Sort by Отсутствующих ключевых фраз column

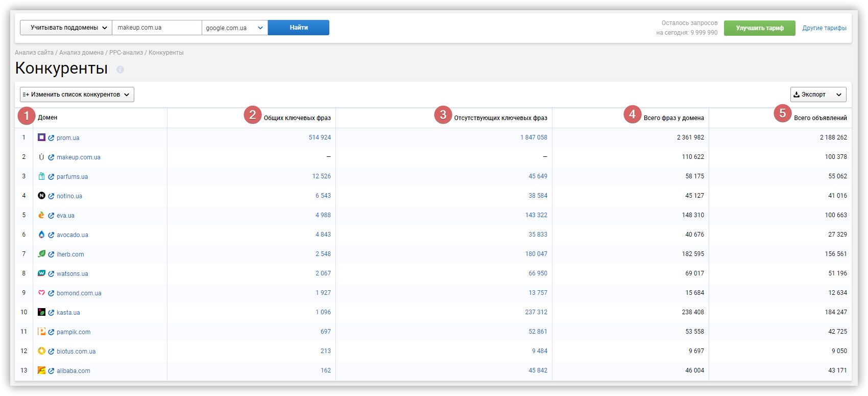(500, 118)
